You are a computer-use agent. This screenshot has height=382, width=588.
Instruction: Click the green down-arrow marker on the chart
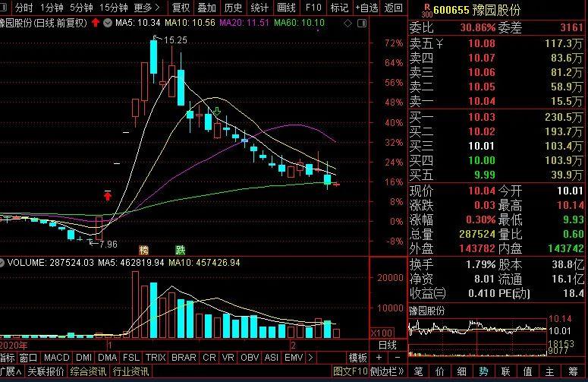218,112
